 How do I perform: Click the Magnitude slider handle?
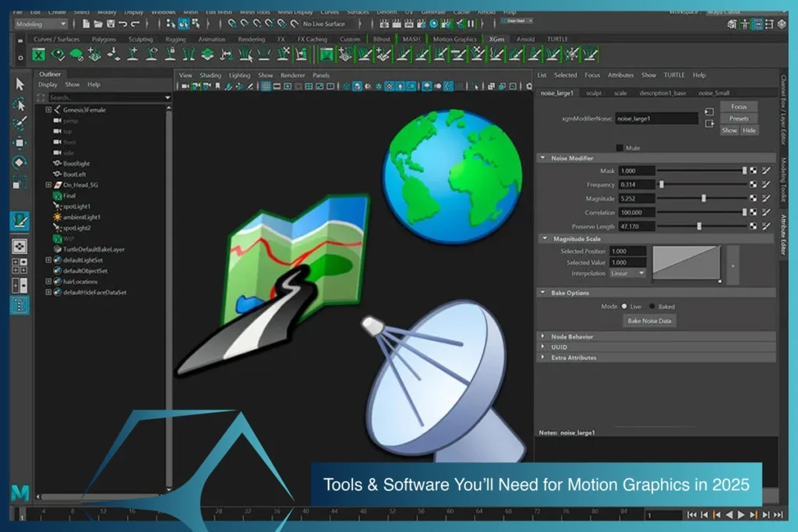pos(704,199)
